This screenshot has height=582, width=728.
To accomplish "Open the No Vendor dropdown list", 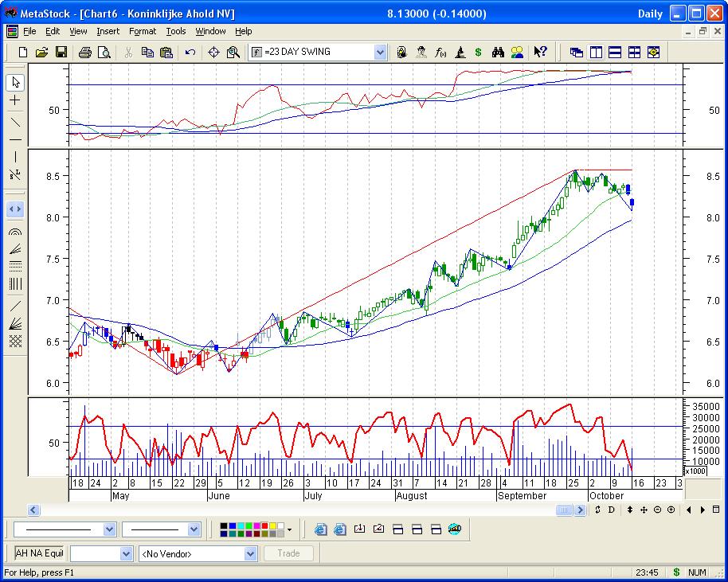I will pos(250,553).
